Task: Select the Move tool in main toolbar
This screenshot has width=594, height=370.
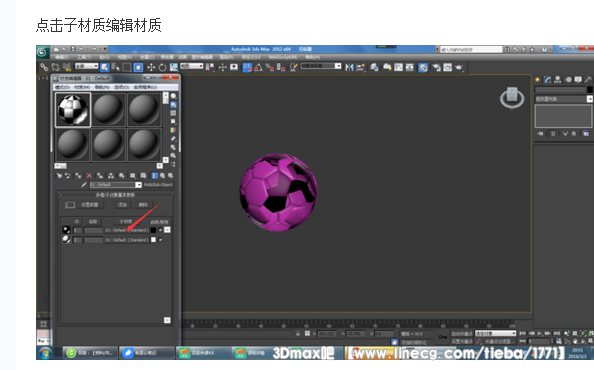Action: coord(151,67)
